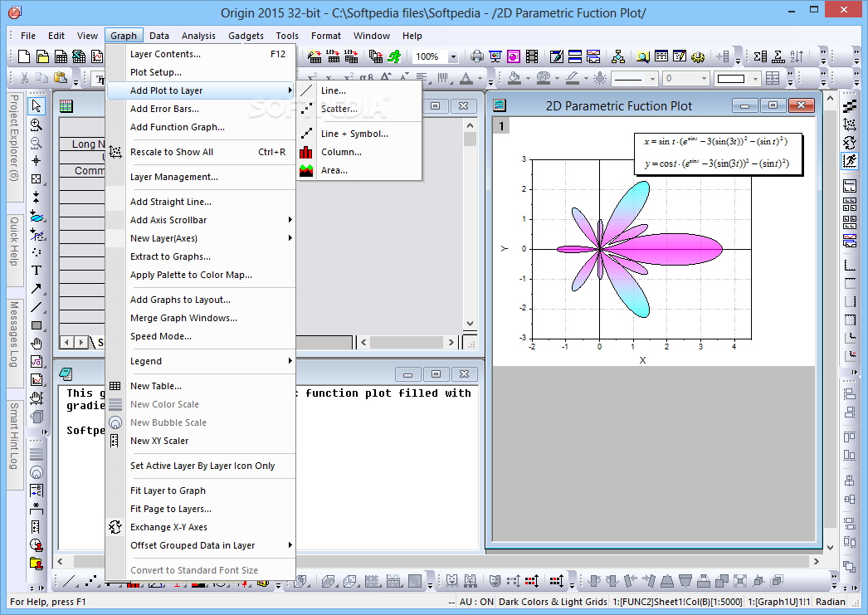Choose Merge Graph Windows... entry

200,318
